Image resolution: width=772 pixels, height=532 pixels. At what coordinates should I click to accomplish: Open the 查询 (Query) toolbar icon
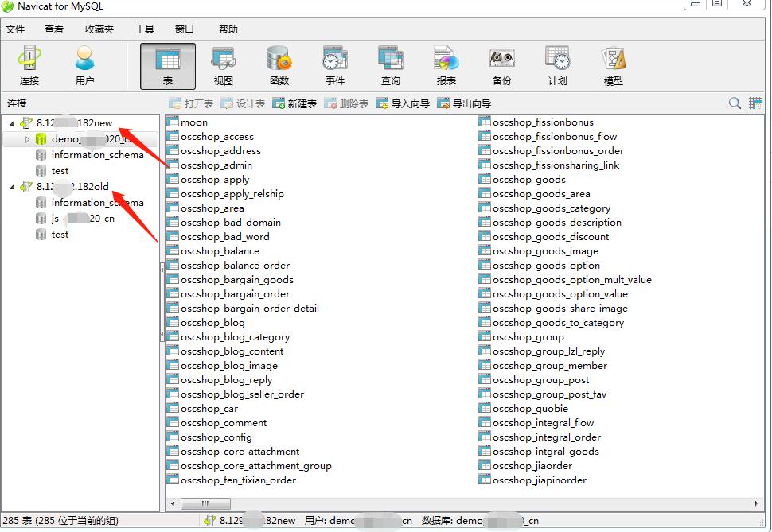click(391, 65)
